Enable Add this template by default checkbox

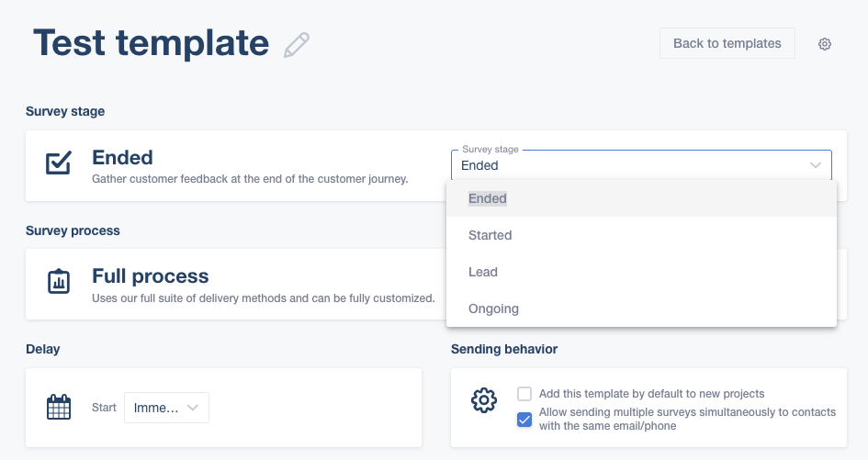[524, 394]
